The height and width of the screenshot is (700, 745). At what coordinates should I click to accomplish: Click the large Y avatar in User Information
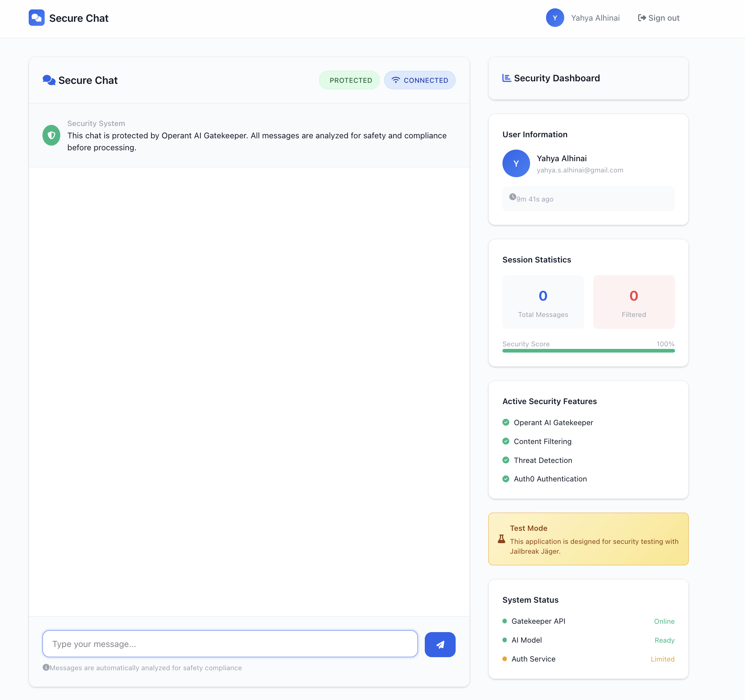click(x=516, y=163)
